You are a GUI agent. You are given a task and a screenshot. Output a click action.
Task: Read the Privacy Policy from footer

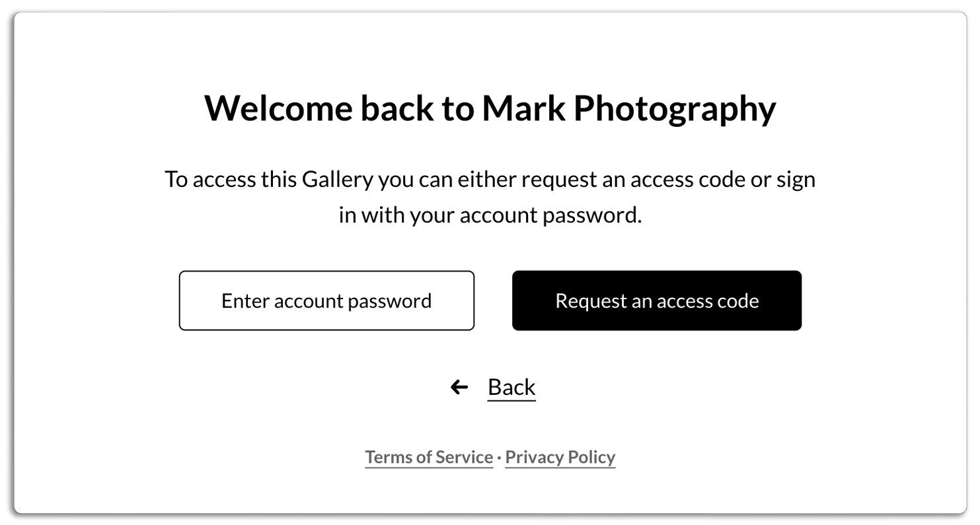(560, 457)
